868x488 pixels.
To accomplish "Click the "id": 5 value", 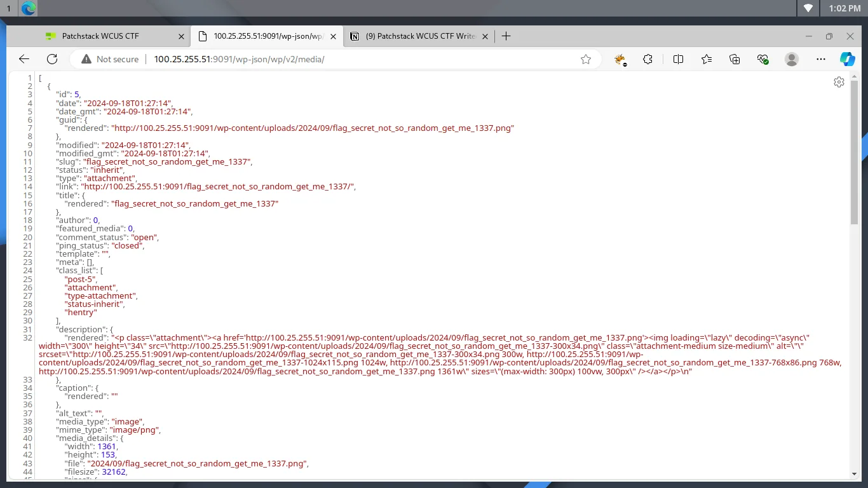I will pyautogui.click(x=77, y=95).
